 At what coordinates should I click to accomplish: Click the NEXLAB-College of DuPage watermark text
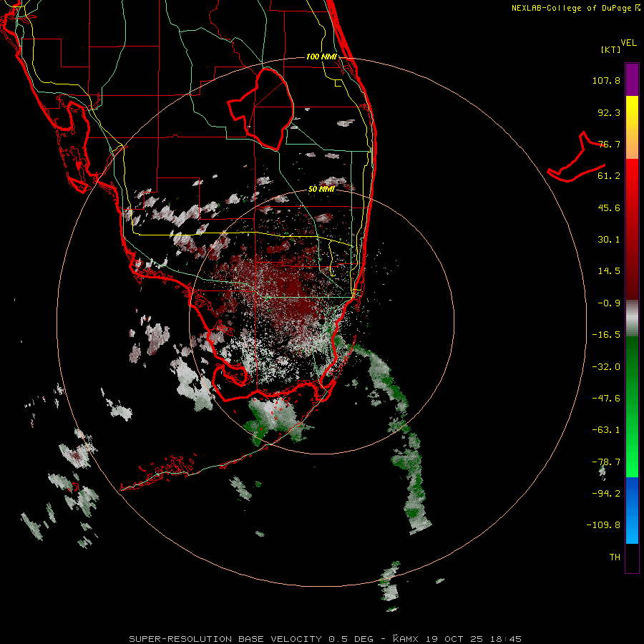575,8
